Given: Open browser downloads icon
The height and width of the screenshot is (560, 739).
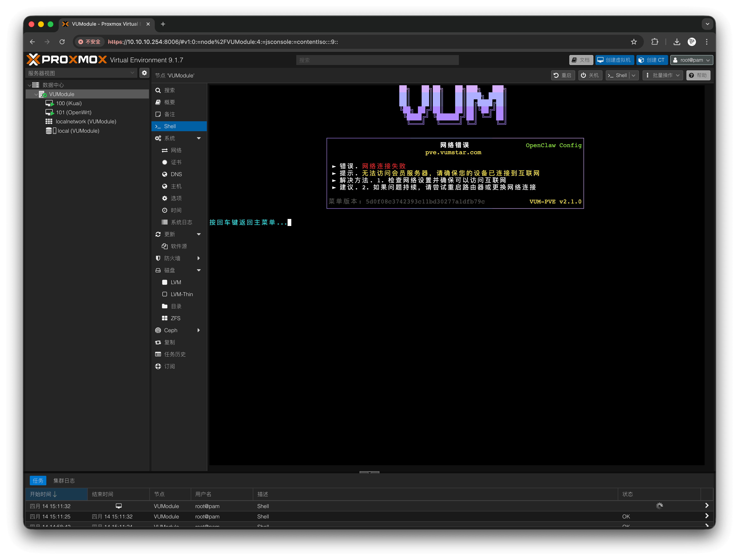Looking at the screenshot, I should pyautogui.click(x=677, y=42).
